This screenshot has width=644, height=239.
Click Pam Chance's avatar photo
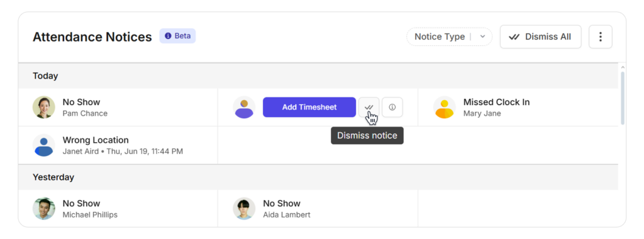tap(44, 107)
